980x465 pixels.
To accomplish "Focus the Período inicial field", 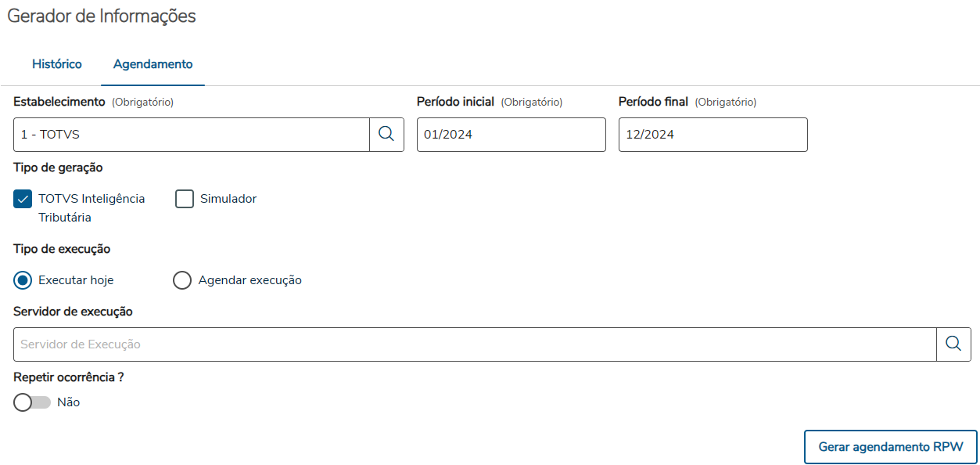I will pyautogui.click(x=511, y=135).
